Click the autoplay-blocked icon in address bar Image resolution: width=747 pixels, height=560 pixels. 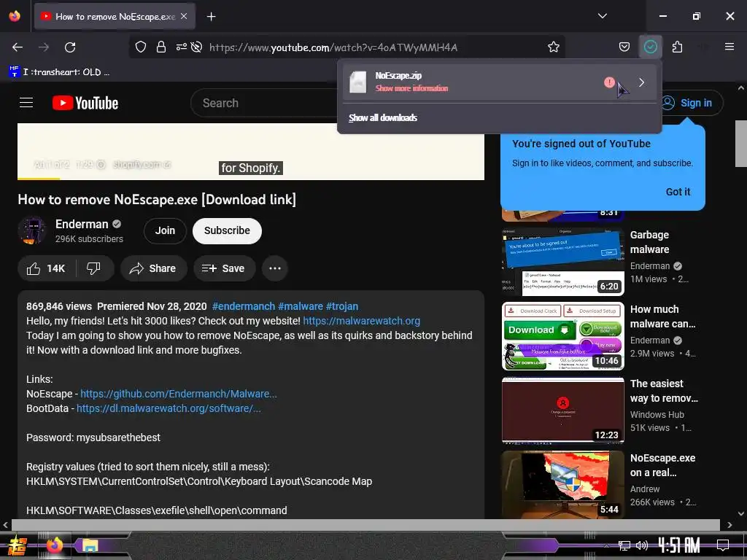[x=196, y=47]
